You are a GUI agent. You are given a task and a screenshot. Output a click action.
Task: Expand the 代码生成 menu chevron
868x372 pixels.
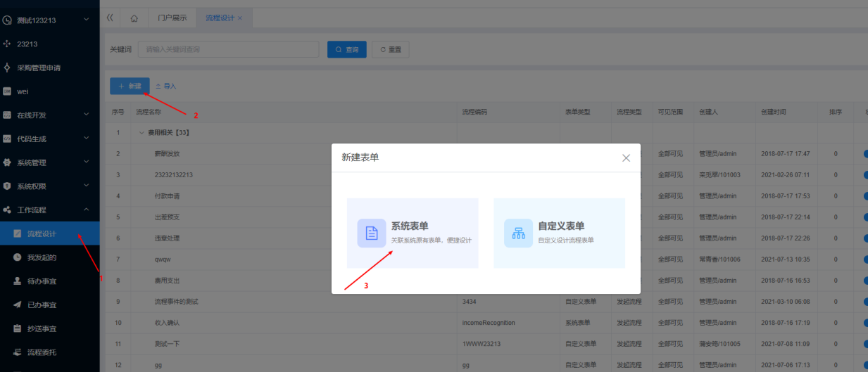coord(86,138)
